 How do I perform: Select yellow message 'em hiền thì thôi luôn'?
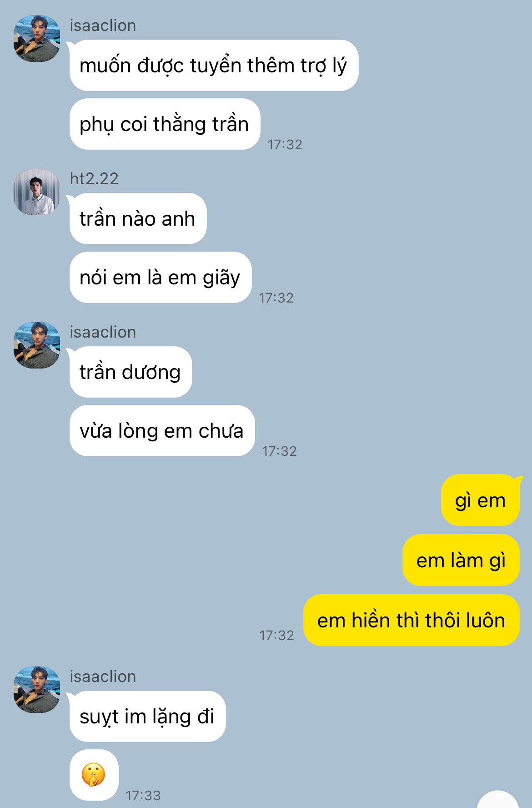pos(412,621)
